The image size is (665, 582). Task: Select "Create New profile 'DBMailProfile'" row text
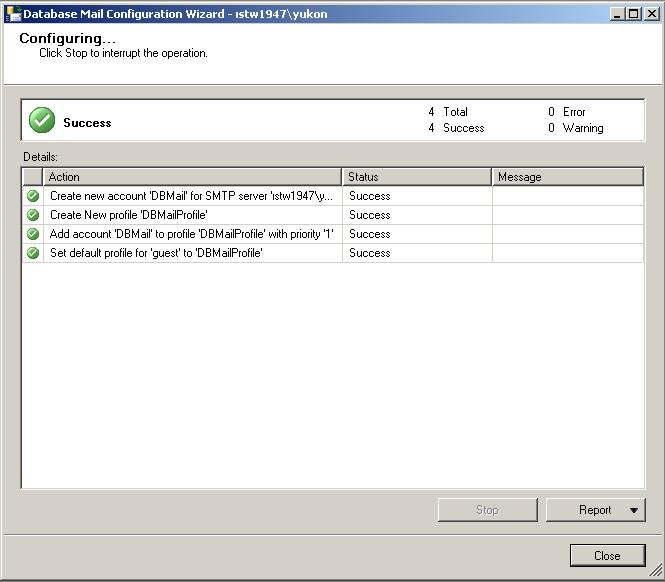point(129,215)
